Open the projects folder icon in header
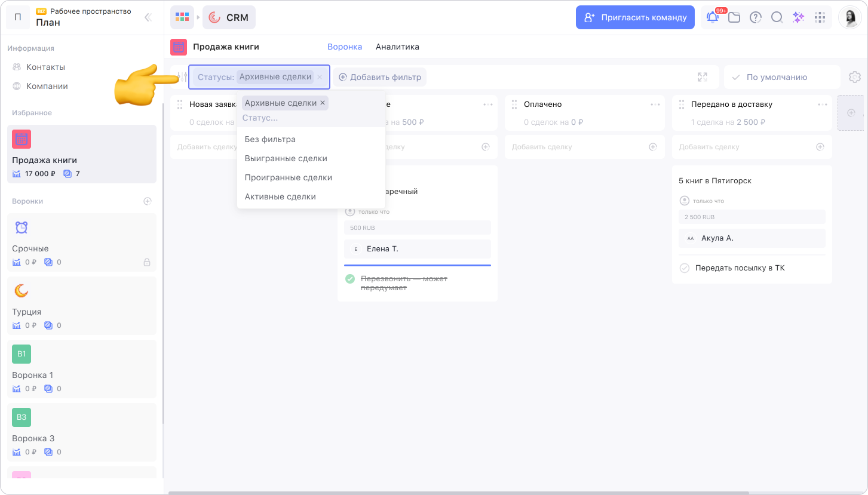Image resolution: width=868 pixels, height=495 pixels. coord(734,17)
